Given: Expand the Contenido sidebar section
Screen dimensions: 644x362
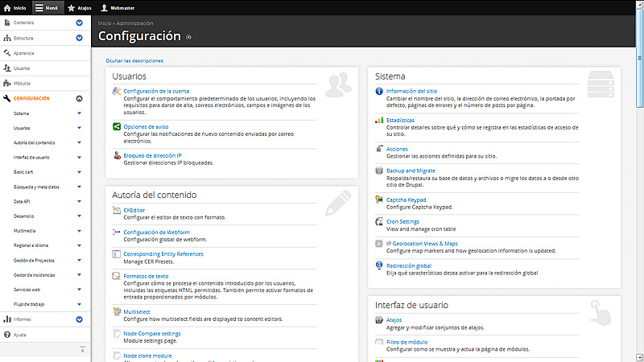Looking at the screenshot, I should [x=79, y=23].
